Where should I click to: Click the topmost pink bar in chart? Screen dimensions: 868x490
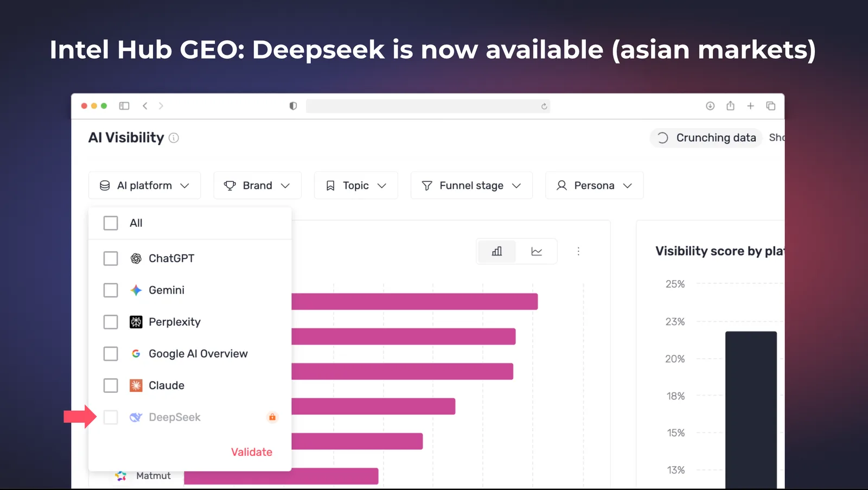[414, 302]
